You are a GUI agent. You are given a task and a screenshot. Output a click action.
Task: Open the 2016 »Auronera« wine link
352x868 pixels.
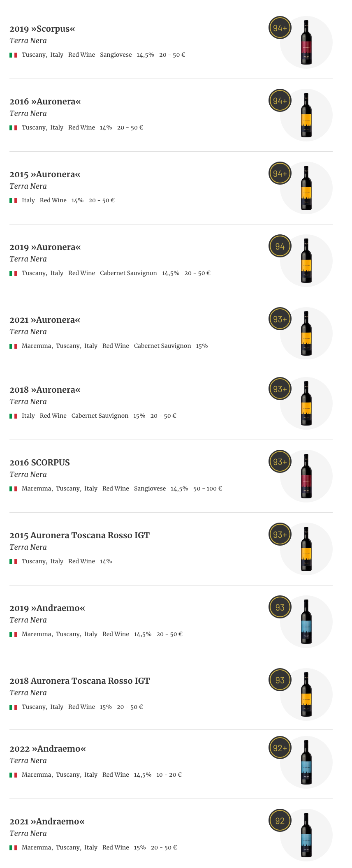click(45, 102)
